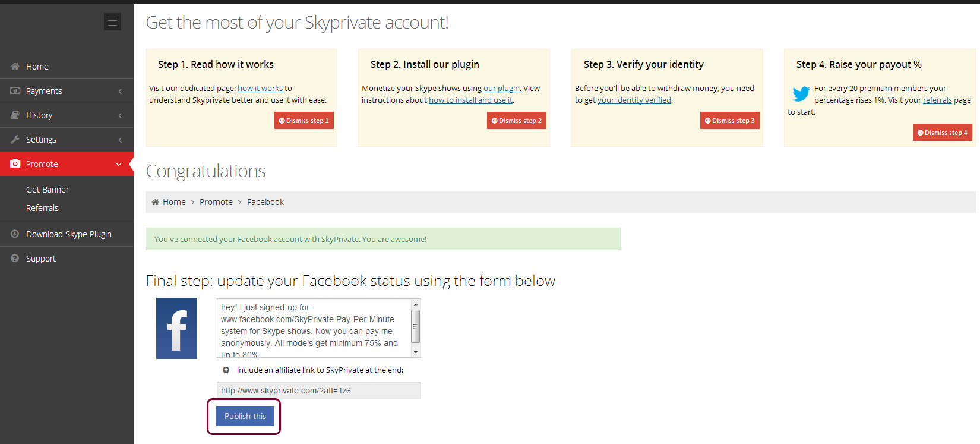Collapse the Promote menu chevron
The image size is (980, 444).
(x=119, y=164)
